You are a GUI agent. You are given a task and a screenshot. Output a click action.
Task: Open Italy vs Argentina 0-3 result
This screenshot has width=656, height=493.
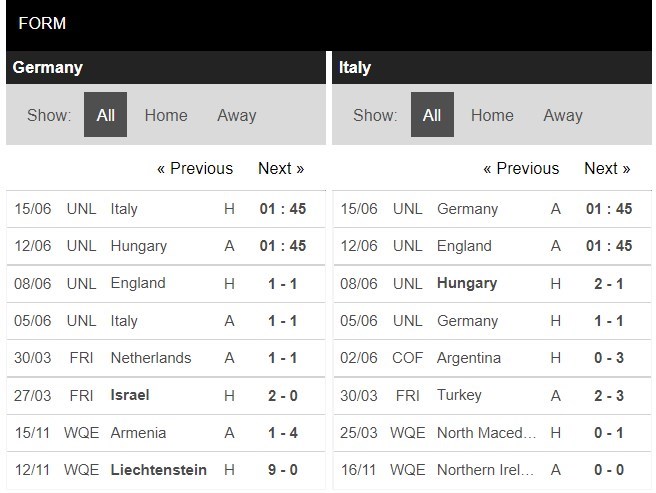coord(611,358)
